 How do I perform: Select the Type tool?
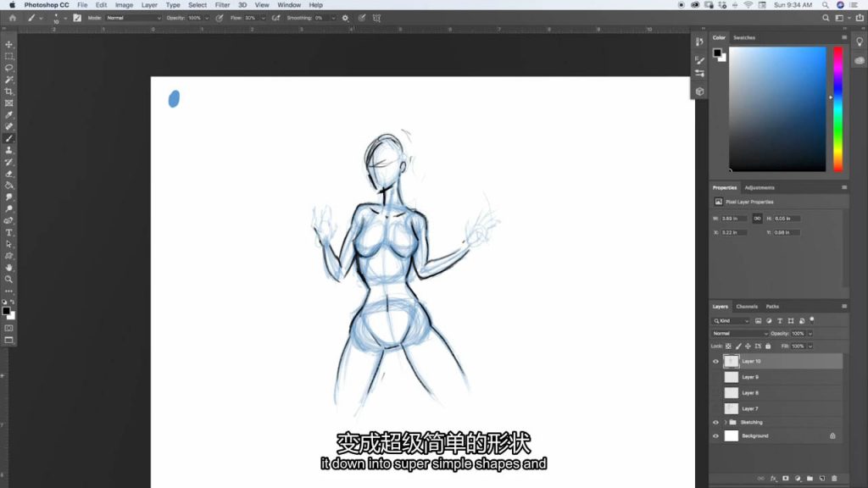(9, 232)
